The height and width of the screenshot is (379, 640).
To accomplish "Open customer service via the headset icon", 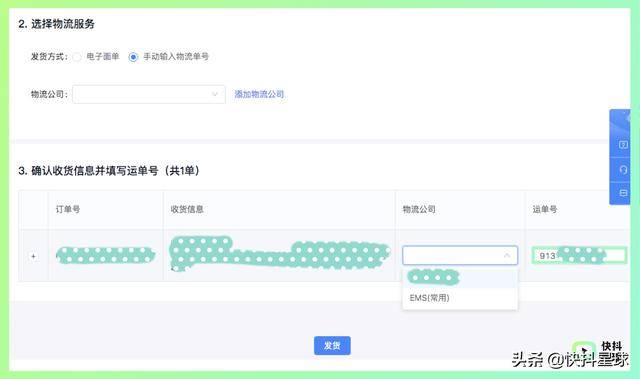I will point(623,169).
